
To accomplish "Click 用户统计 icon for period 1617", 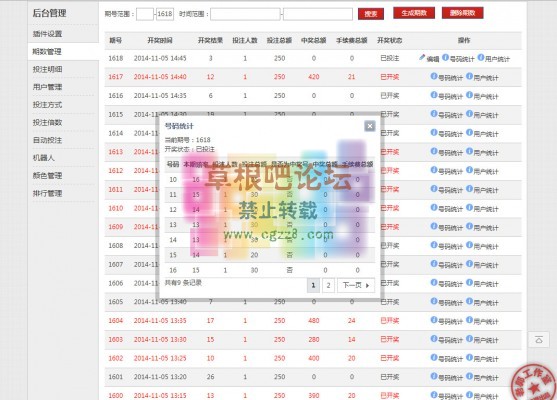I will [x=469, y=76].
